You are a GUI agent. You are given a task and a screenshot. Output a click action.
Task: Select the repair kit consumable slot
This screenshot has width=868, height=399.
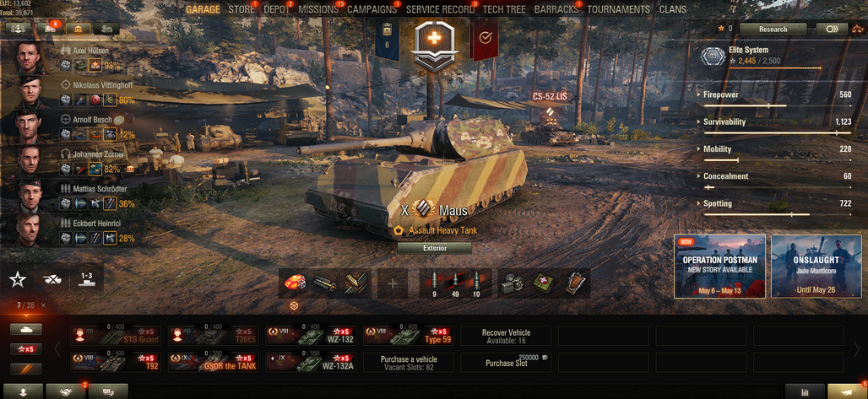click(x=512, y=283)
